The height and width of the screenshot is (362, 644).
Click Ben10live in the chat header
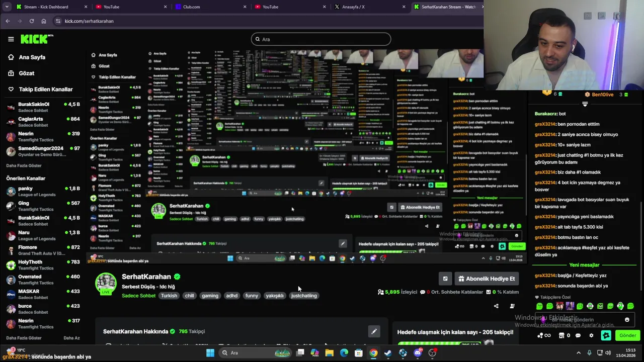[603, 95]
